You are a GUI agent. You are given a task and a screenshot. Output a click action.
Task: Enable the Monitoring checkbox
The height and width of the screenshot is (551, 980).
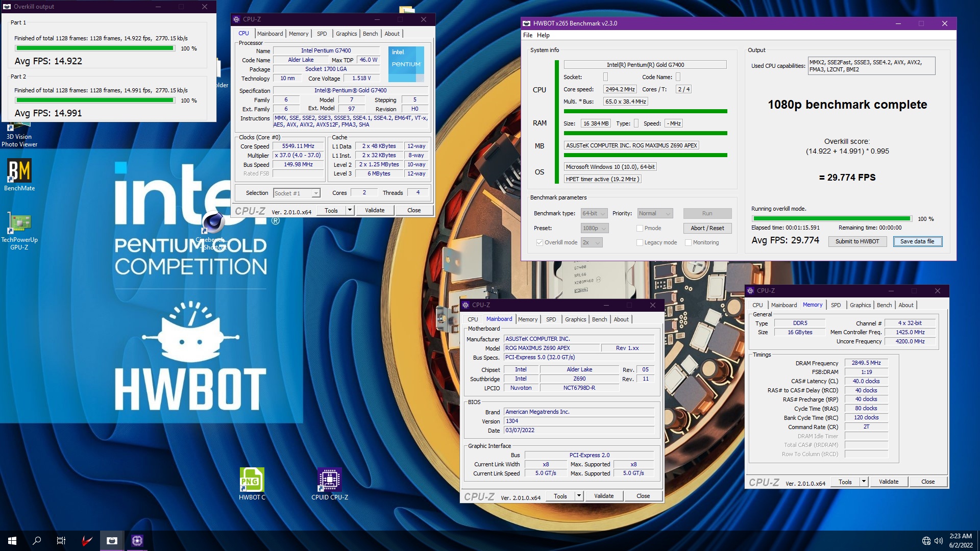tap(688, 242)
